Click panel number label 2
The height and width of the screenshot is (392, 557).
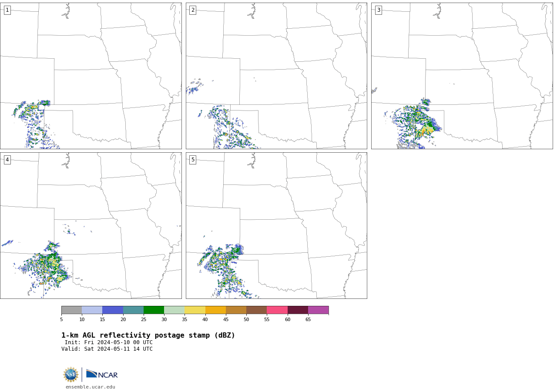click(193, 10)
